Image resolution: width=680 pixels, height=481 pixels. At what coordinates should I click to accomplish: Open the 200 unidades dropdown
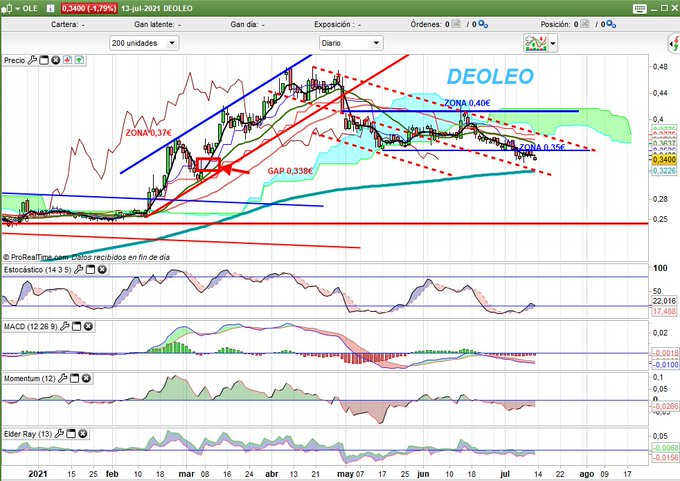(144, 43)
